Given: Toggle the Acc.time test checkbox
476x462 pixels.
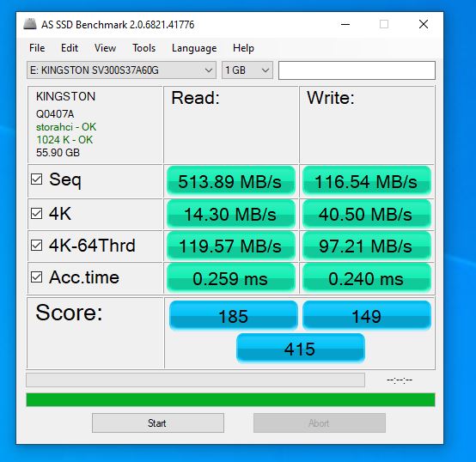Looking at the screenshot, I should (x=36, y=277).
